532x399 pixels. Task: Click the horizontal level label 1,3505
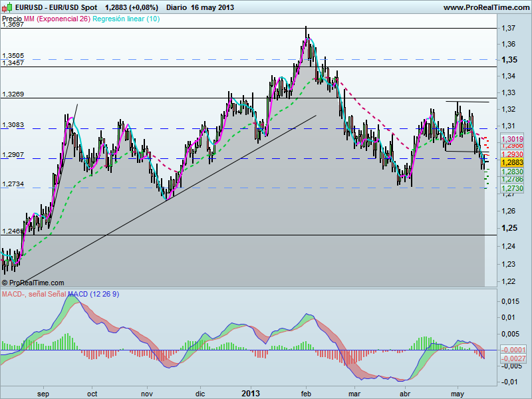pos(13,56)
